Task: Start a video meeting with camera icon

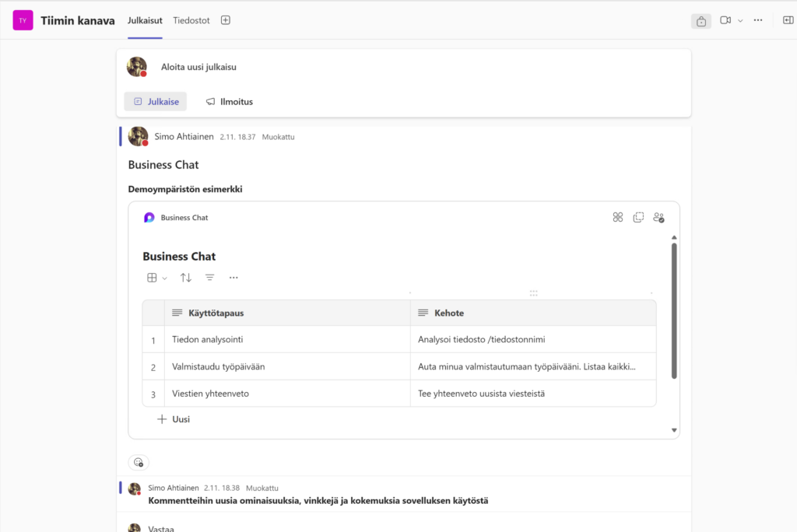Action: 725,20
